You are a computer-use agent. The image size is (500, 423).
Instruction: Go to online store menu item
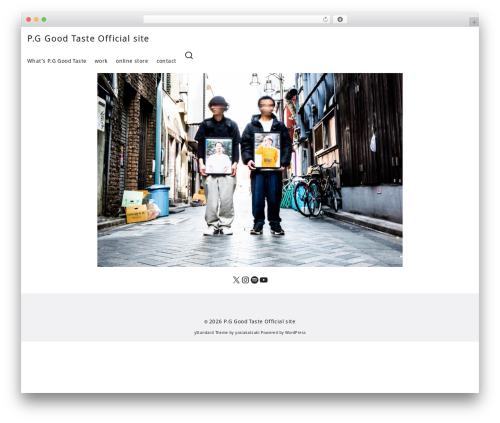coord(132,61)
